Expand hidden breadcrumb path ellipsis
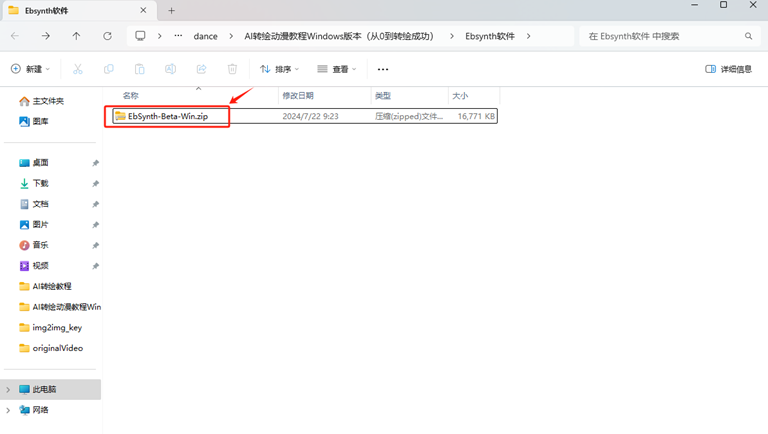The height and width of the screenshot is (434, 768). (x=178, y=36)
